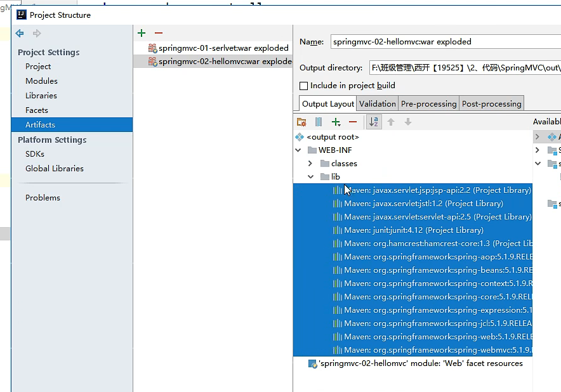
Task: Add a new artifact with green plus
Action: 142,33
